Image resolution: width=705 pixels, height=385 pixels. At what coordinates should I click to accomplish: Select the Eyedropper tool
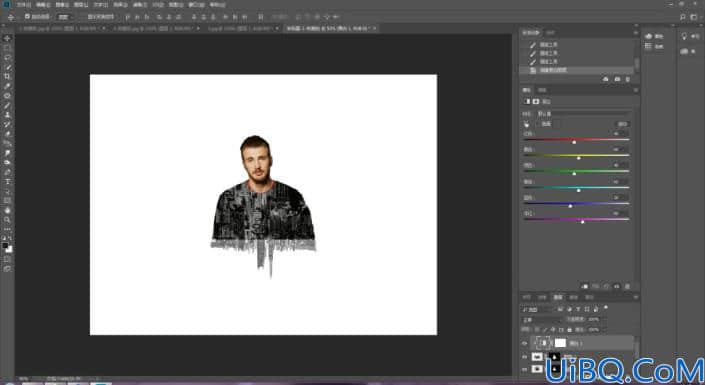tap(7, 86)
